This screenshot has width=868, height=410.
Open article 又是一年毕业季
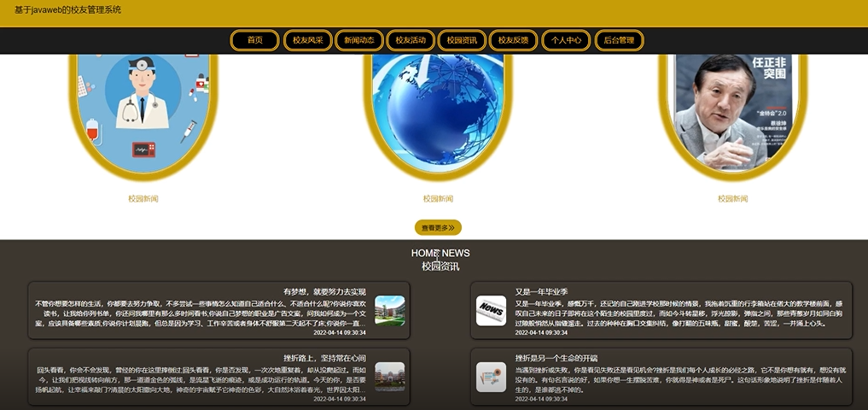point(541,291)
